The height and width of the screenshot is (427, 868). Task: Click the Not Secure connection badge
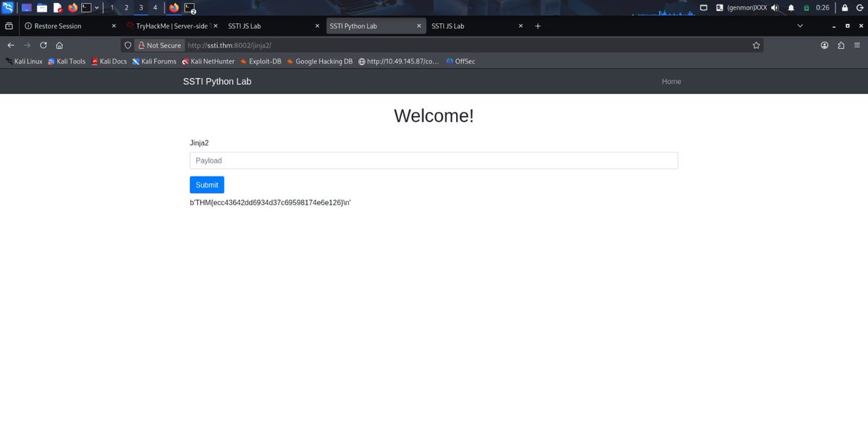tap(160, 46)
